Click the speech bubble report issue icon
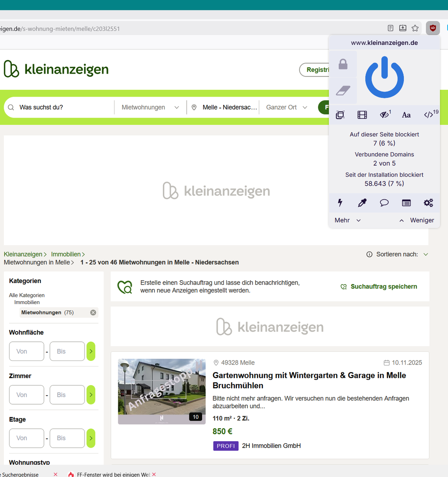Viewport: 448px width, 477px height. (x=384, y=203)
